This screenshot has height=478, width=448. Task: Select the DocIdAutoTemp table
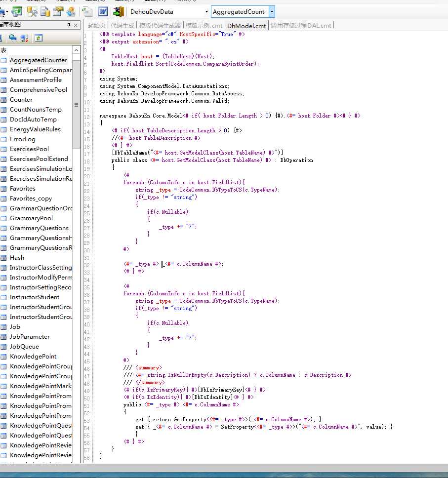click(33, 119)
